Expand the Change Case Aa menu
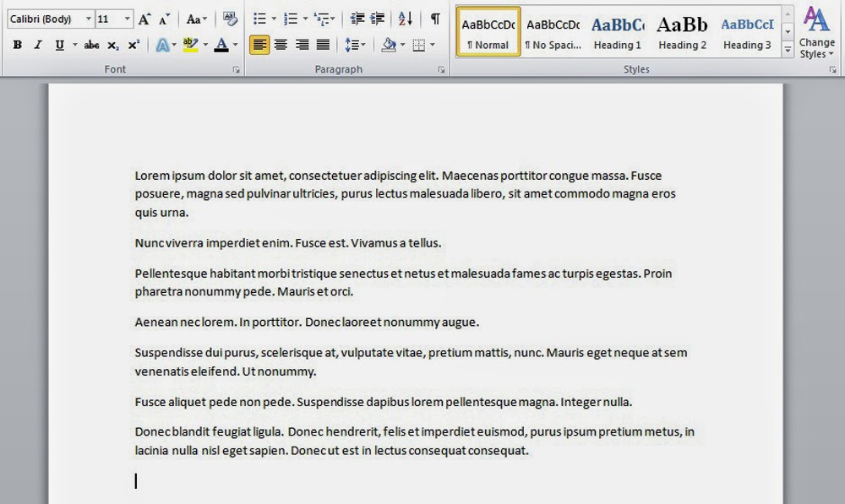 (x=196, y=19)
